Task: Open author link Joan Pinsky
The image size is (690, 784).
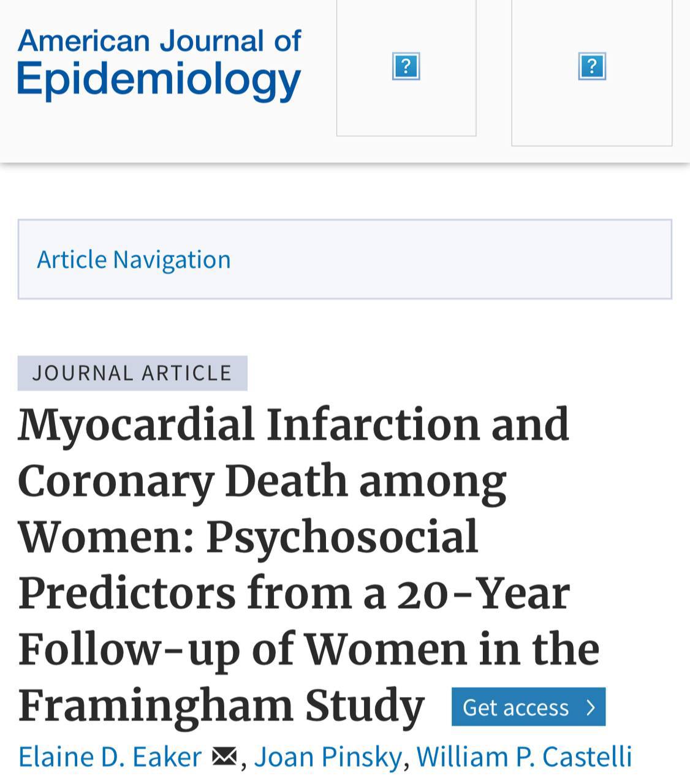Action: [328, 757]
